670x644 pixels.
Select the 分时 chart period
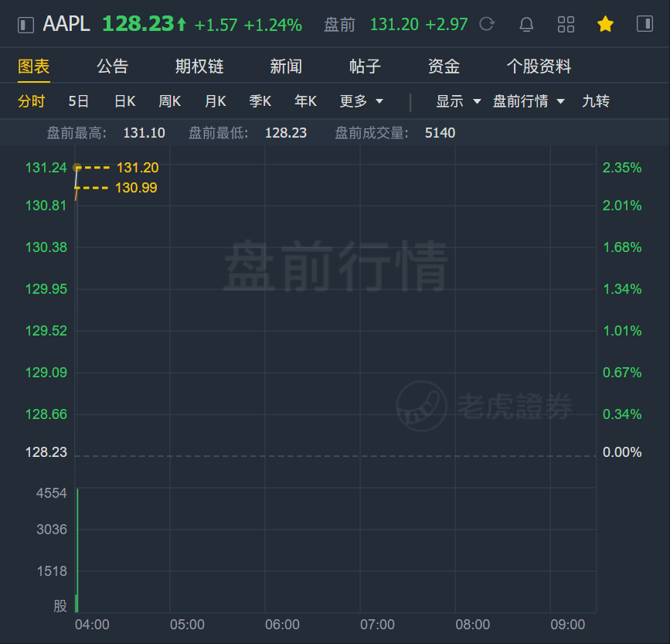pos(31,101)
